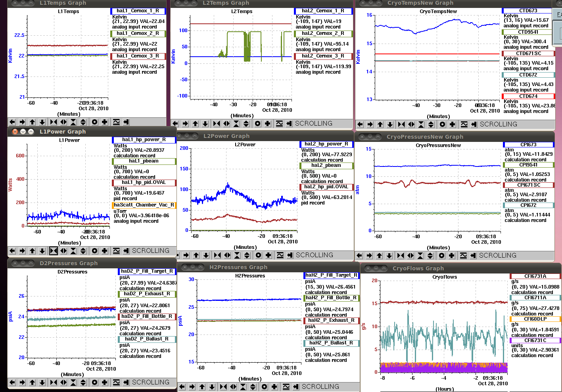
Task: Click the auto-scale circle icon in L1Temps Graph
Action: 94,122
